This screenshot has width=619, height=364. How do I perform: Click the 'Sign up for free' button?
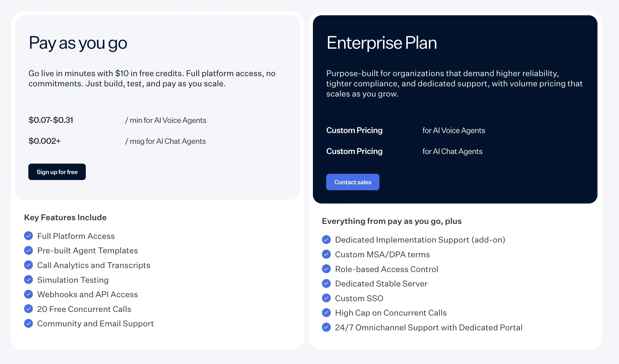coord(57,172)
